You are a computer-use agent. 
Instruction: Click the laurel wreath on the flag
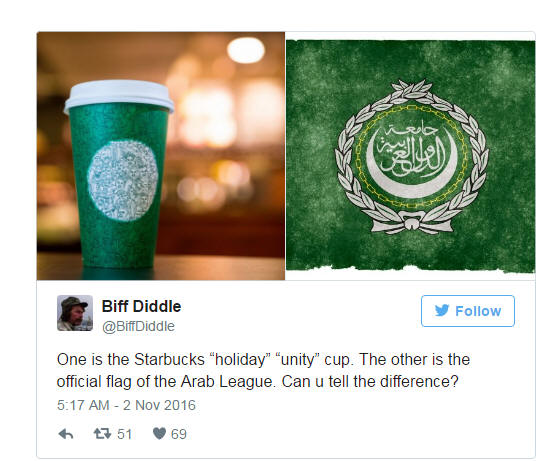(412, 156)
